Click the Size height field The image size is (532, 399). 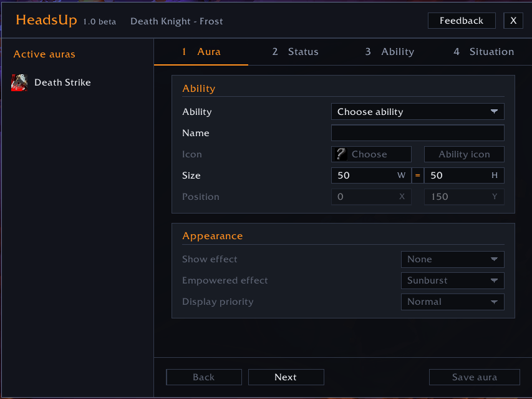pyautogui.click(x=464, y=175)
